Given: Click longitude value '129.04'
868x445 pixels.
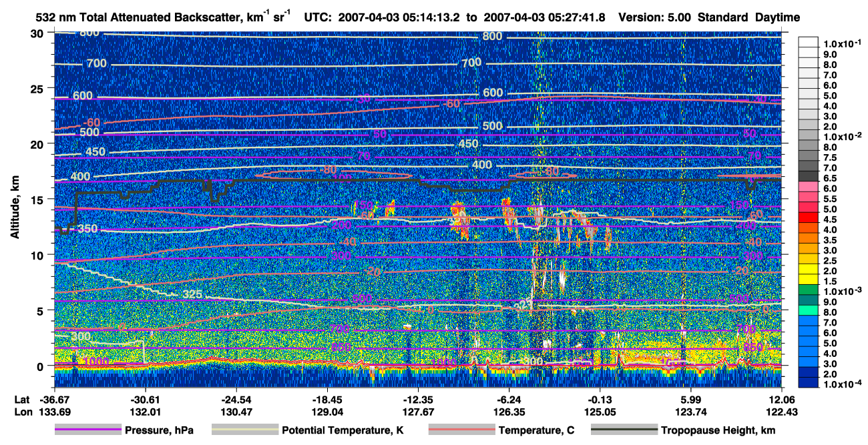Looking at the screenshot, I should pos(327,412).
